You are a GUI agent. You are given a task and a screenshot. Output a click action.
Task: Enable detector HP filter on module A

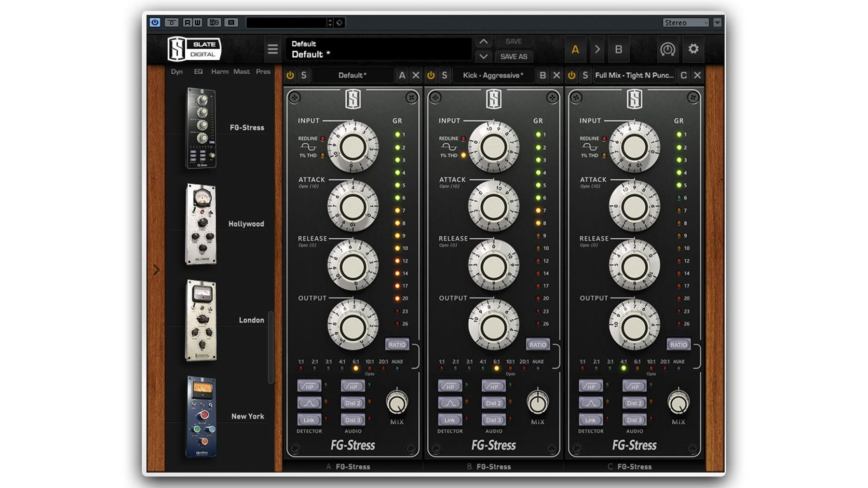pyautogui.click(x=309, y=386)
